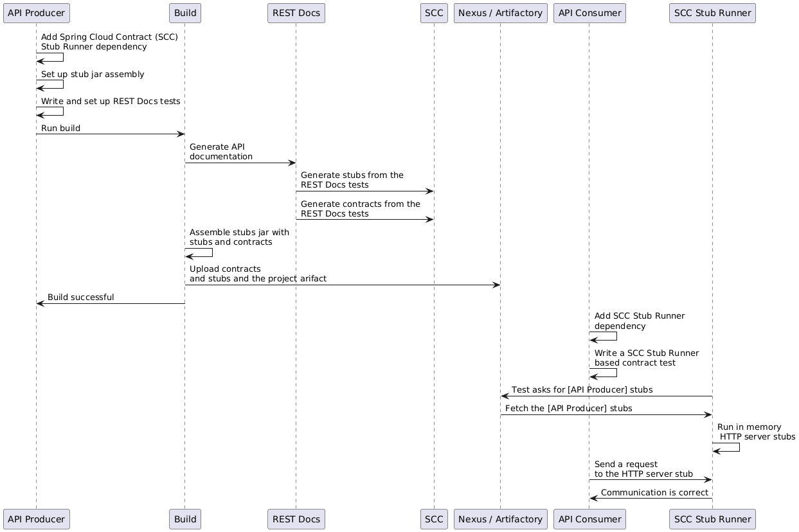Screen dimensions: 799x532
Task: Select the top API Consumer participant box
Action: coord(589,13)
